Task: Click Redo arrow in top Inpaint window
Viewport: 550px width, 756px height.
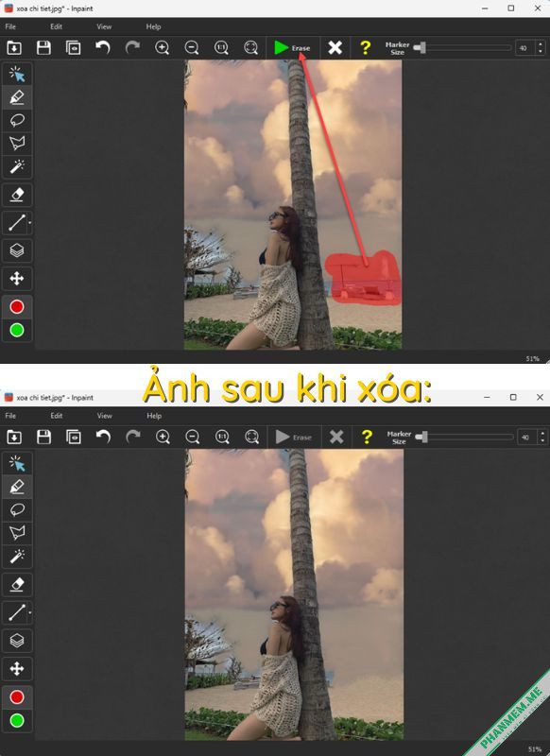Action: click(132, 48)
